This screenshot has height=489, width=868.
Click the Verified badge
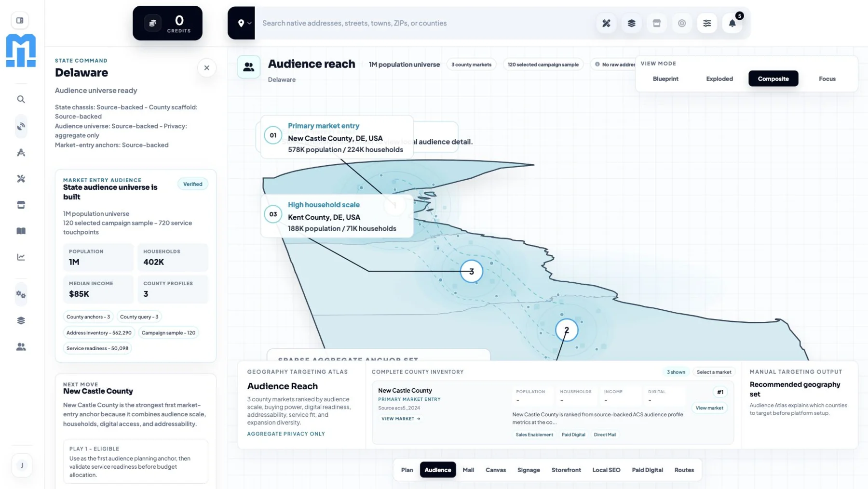[192, 184]
